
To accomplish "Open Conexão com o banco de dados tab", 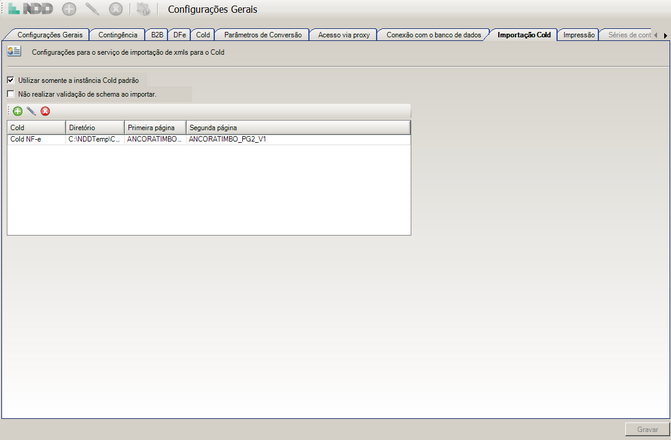I will point(433,35).
